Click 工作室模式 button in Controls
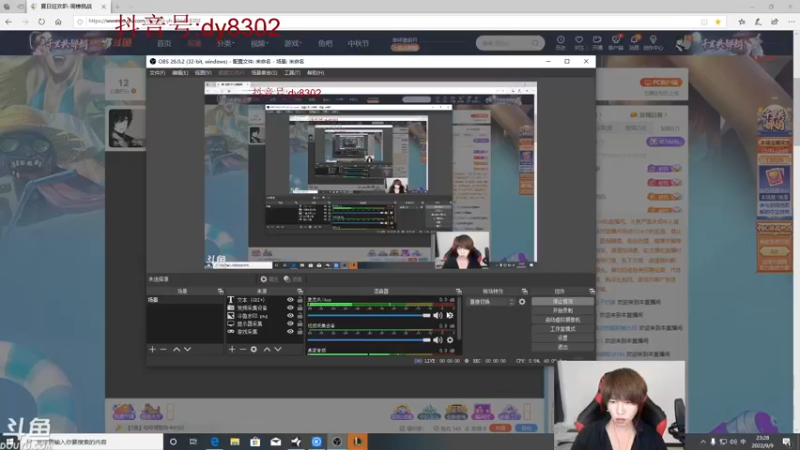The height and width of the screenshot is (450, 800). pos(563,329)
